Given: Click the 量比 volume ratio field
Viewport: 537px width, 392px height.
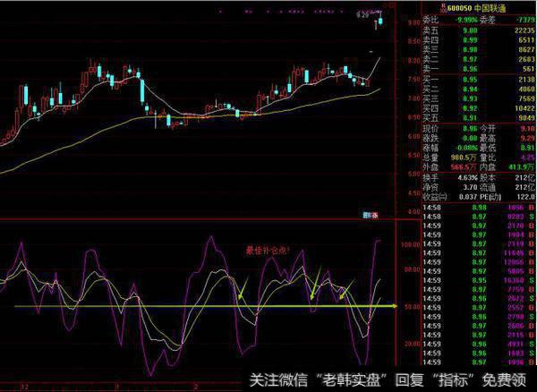Looking at the screenshot, I should [507, 158].
